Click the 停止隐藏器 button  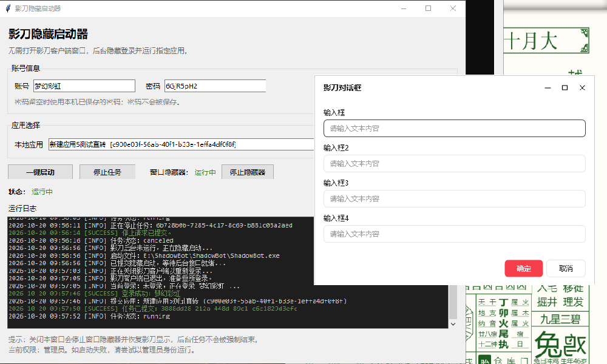pyautogui.click(x=248, y=172)
